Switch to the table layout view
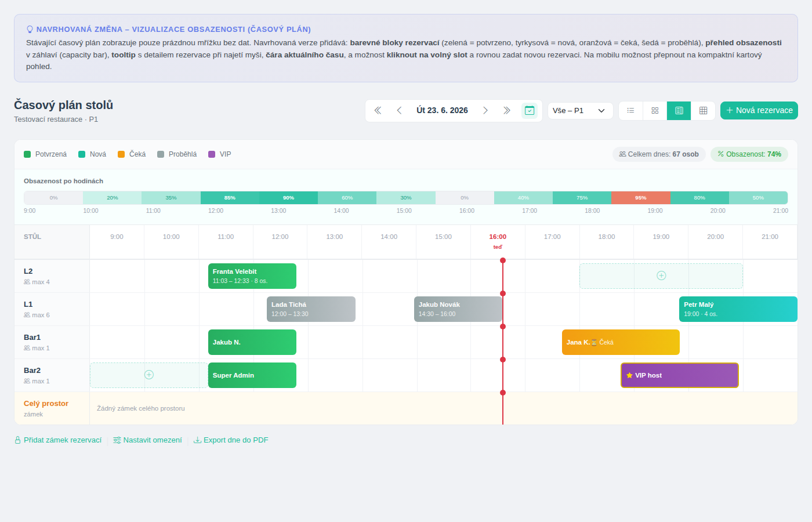The image size is (812, 522). point(703,110)
